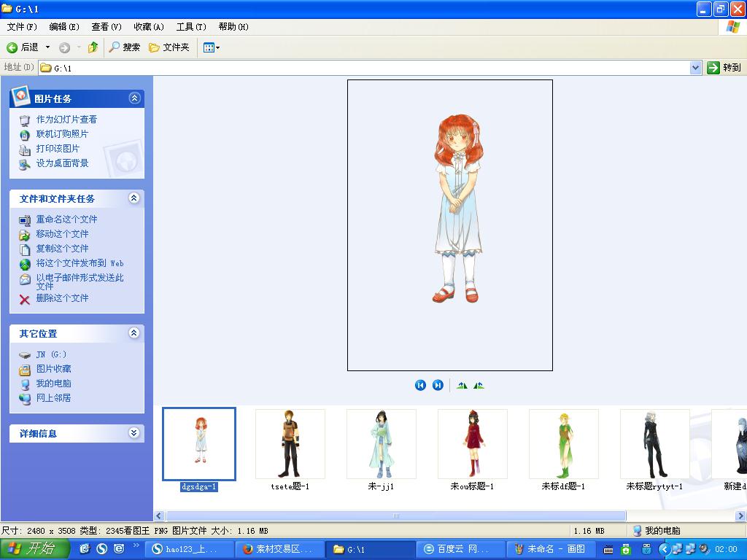747x560 pixels.
Task: Open the 后退 history dropdown arrow
Action: click(47, 47)
